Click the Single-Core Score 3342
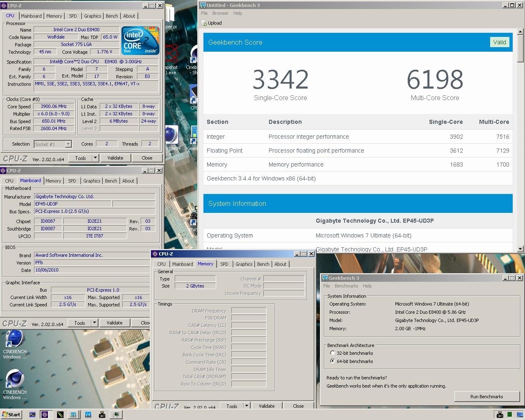525x420 pixels. click(x=281, y=80)
